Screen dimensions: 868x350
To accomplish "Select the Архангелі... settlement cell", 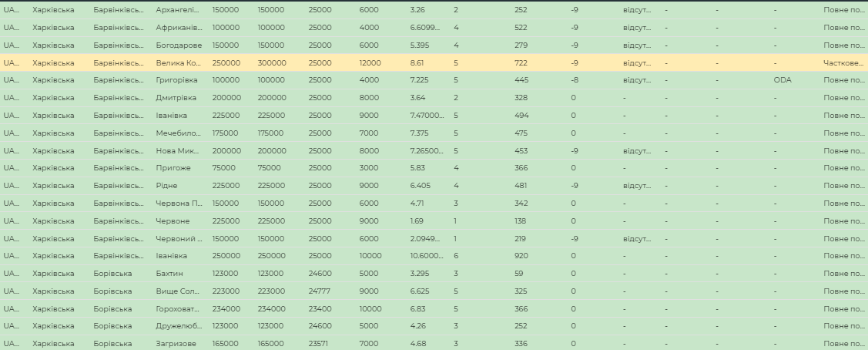I will pos(177,10).
